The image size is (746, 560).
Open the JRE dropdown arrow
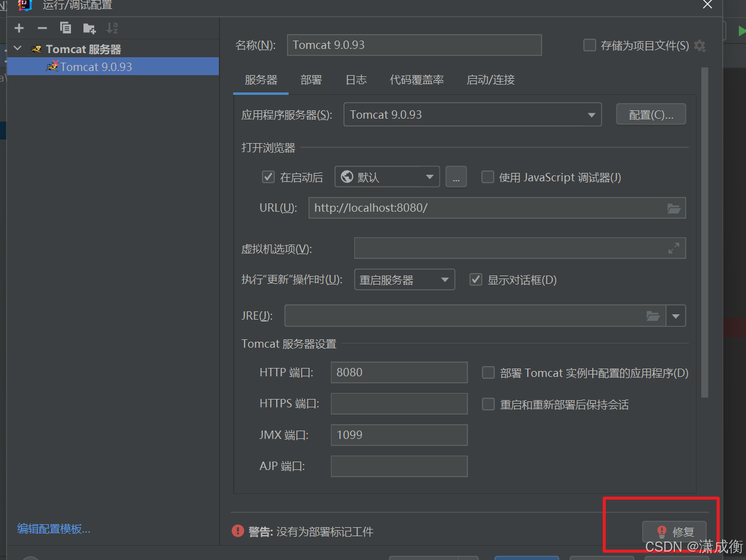676,316
